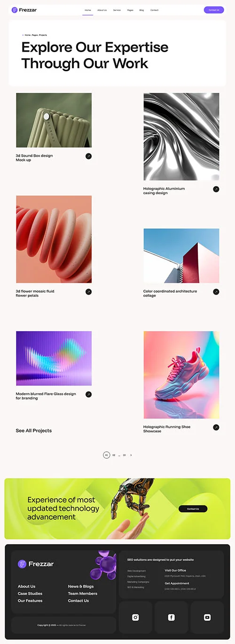Click the purple Contact Us header button

[x=214, y=10]
